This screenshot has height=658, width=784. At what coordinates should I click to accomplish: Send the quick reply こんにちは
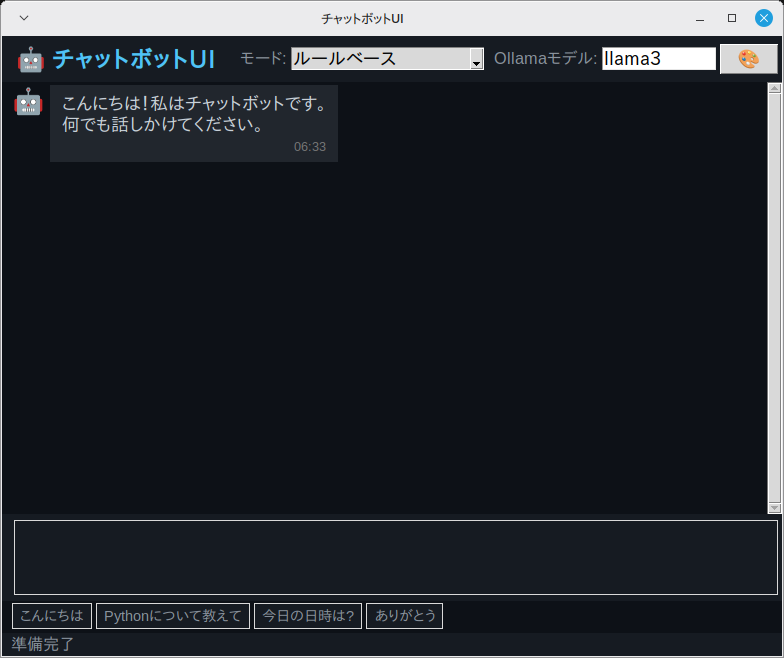coord(52,616)
